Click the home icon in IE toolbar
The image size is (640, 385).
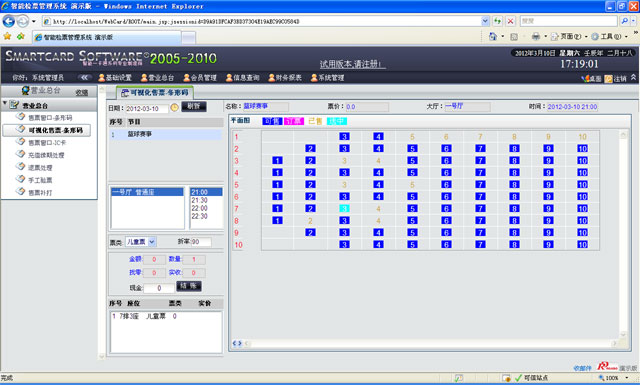[493, 36]
